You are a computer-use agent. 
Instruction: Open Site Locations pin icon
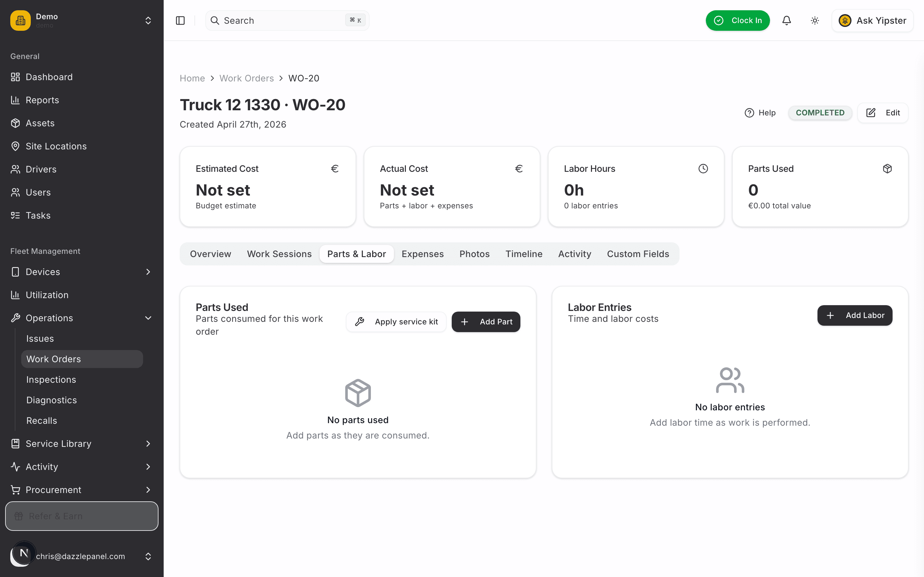[15, 146]
